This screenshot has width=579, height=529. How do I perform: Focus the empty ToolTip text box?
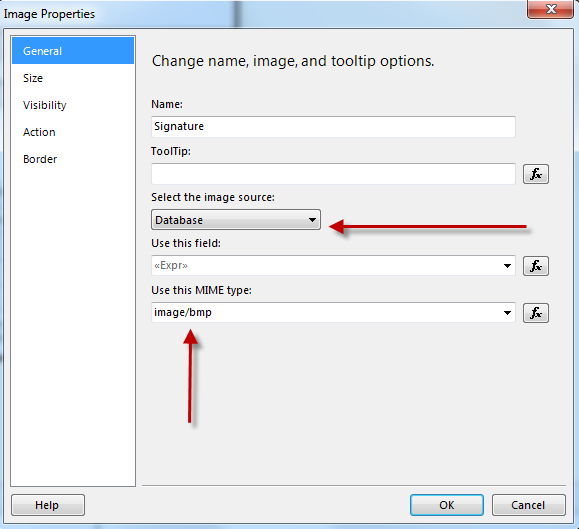tap(333, 174)
